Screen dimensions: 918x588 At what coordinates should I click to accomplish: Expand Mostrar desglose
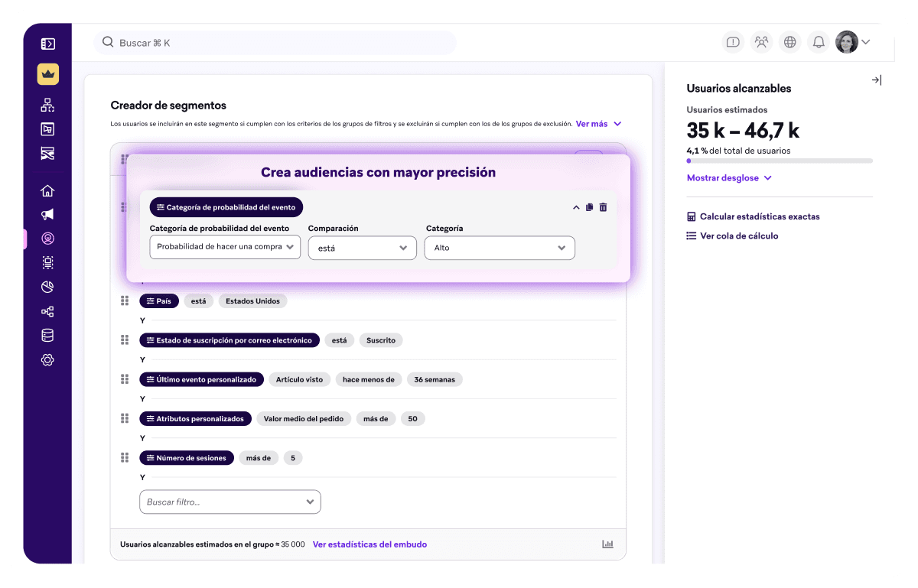(729, 178)
